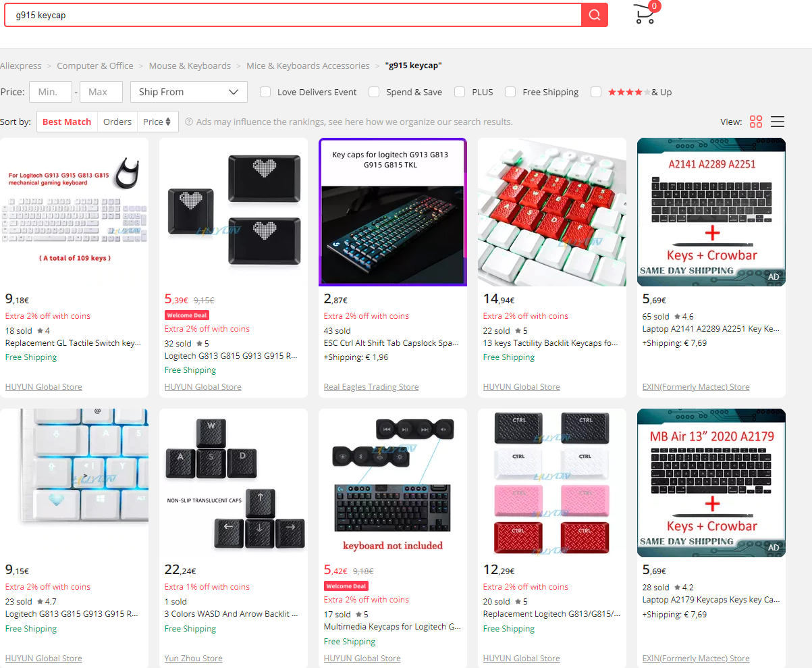Open the shopping cart icon
The width and height of the screenshot is (812, 668).
point(645,14)
